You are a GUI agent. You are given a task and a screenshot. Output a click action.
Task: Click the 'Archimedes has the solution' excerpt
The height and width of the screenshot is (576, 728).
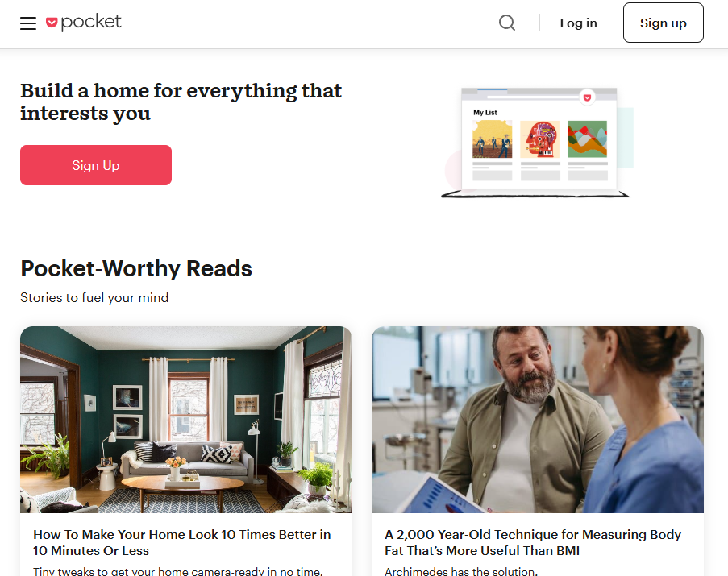[x=461, y=571]
